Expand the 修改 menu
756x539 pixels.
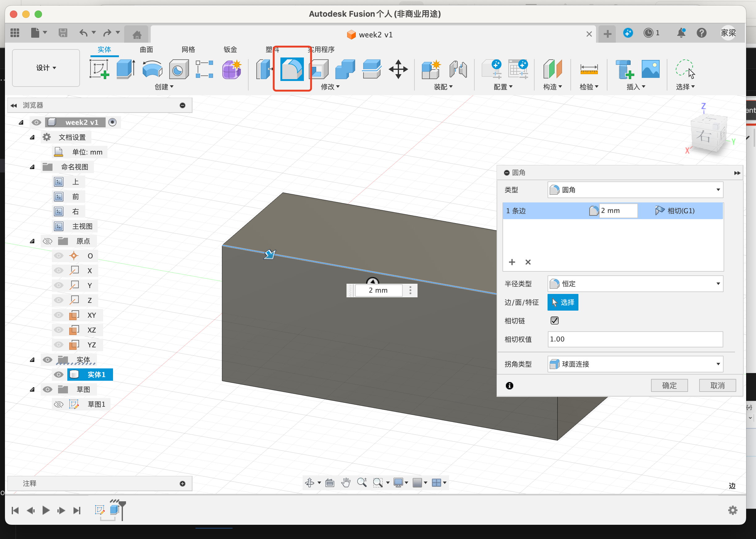tap(330, 87)
